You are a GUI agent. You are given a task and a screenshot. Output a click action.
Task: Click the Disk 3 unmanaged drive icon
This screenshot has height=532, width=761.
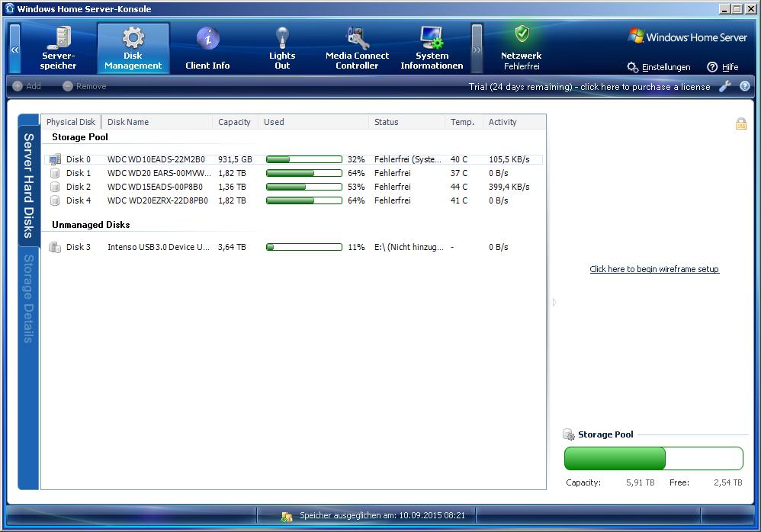pyautogui.click(x=56, y=247)
